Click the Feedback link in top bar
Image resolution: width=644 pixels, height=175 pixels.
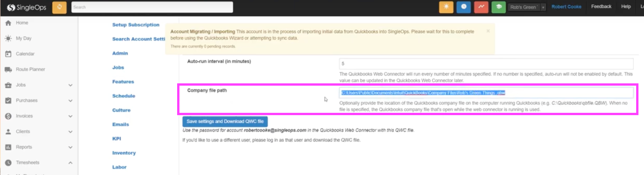[601, 7]
